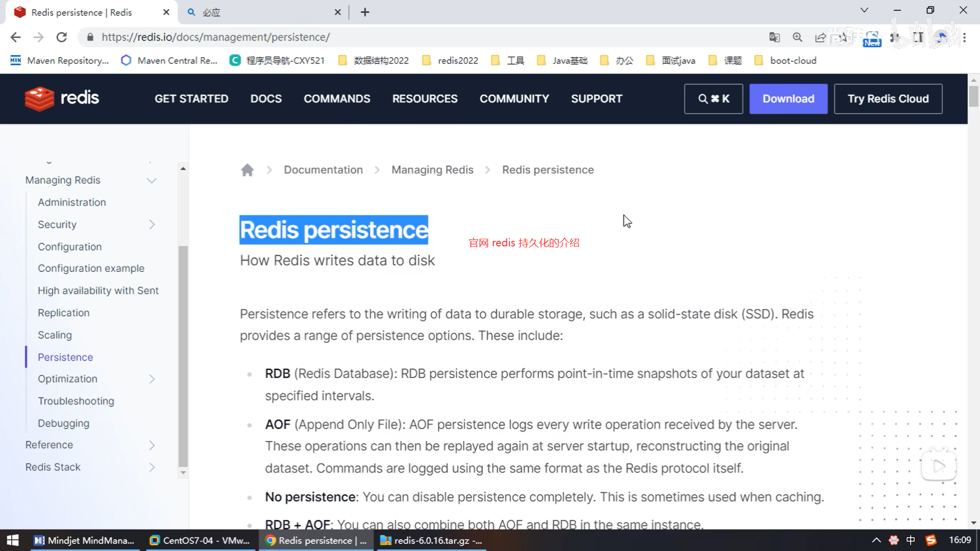980x551 pixels.
Task: Click the translate page icon
Action: click(x=774, y=37)
